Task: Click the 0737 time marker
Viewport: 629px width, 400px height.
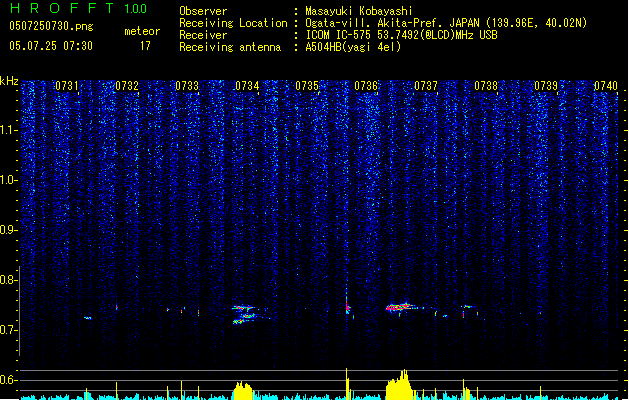Action: point(426,85)
